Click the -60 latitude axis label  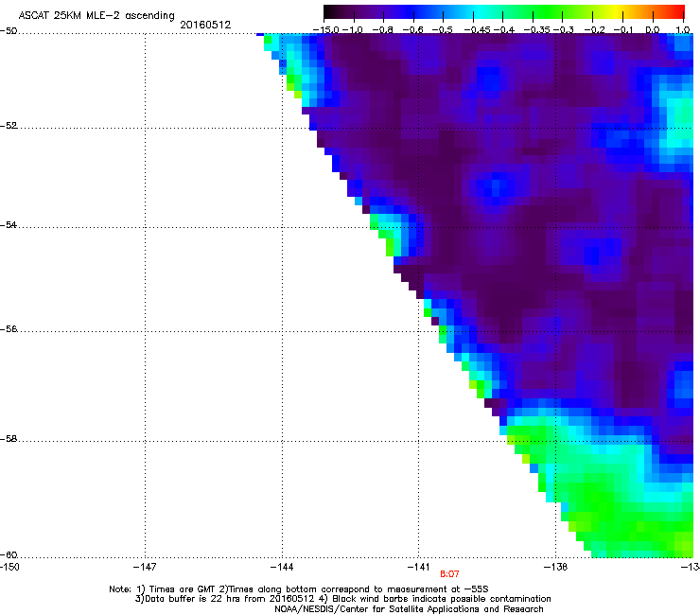9,554
